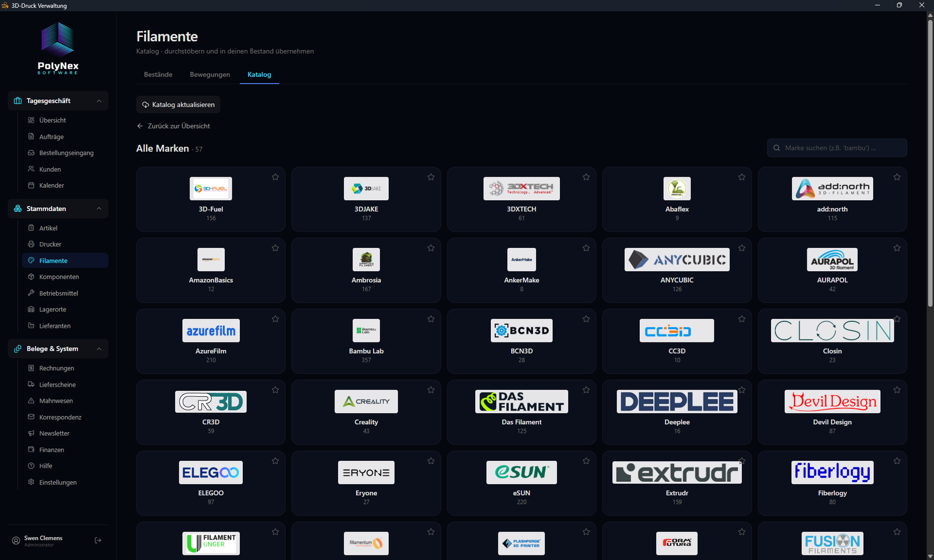Click the magnifier icon in the brand search
The height and width of the screenshot is (560, 934).
(x=776, y=148)
